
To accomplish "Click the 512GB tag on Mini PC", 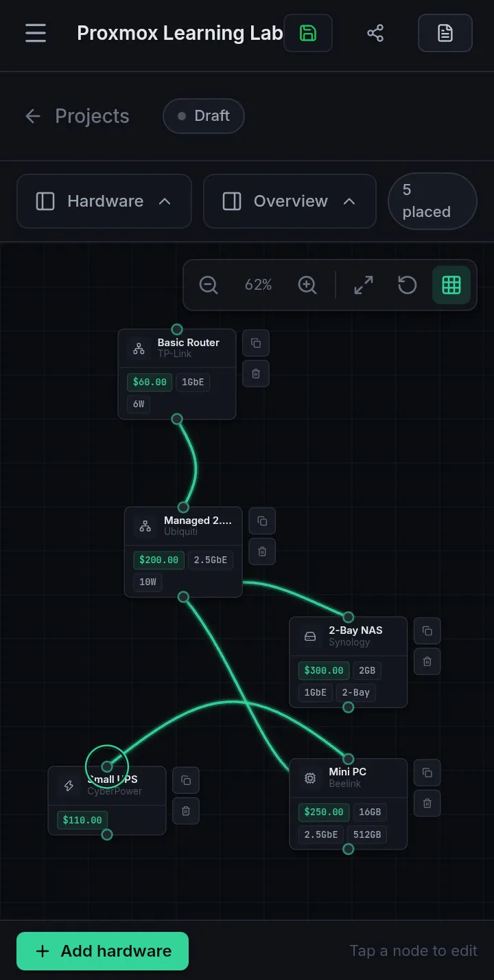I will coord(367,834).
